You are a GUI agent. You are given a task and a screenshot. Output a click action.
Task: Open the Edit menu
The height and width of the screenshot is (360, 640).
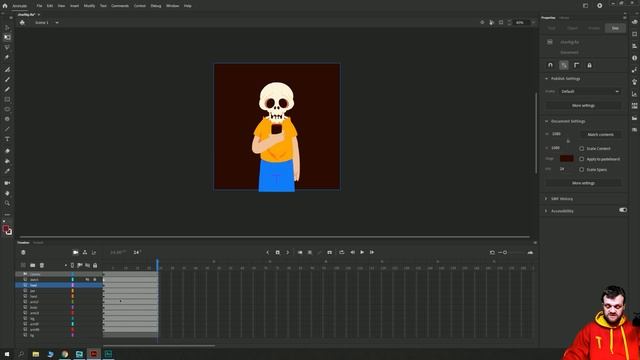[50, 6]
